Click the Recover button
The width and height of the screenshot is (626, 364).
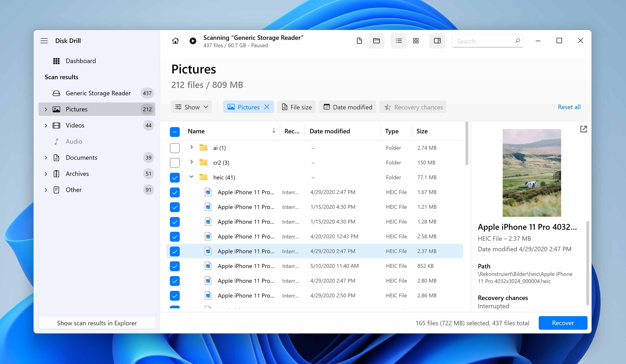pyautogui.click(x=563, y=323)
